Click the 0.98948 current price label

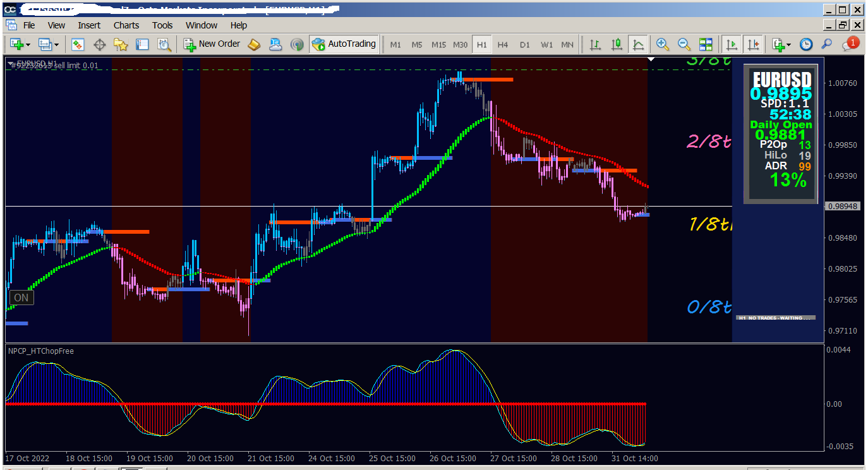point(843,206)
